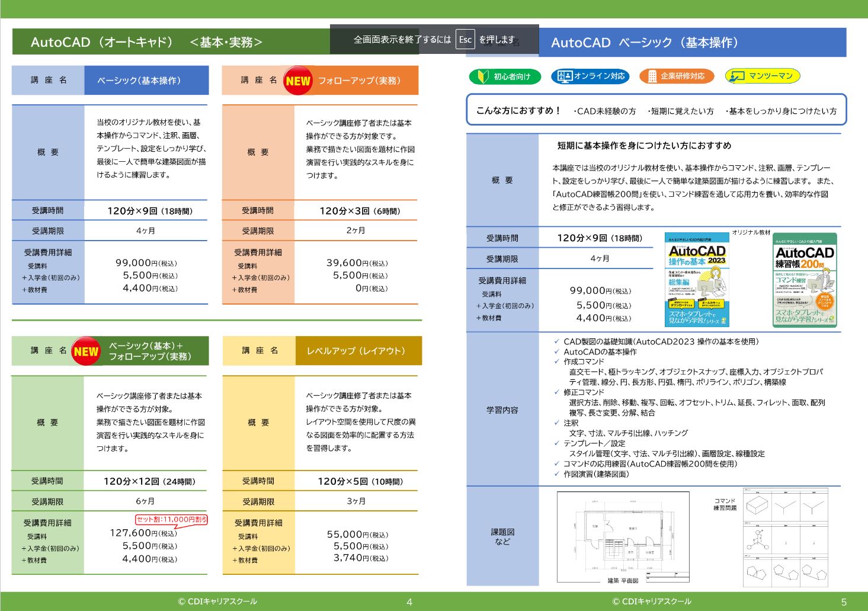Click the 短期に基本操作を身につけたい方におすすめ heading
This screenshot has height=611, width=868.
click(x=644, y=145)
